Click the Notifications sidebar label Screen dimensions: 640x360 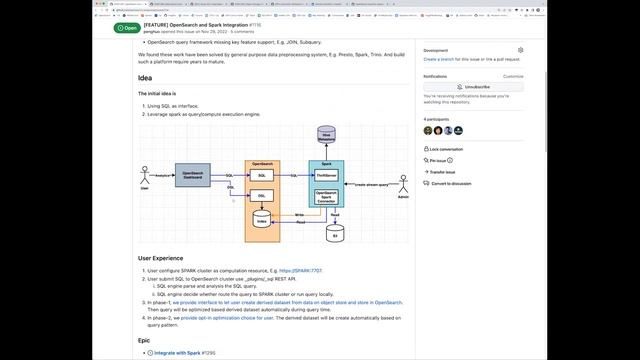pos(435,76)
